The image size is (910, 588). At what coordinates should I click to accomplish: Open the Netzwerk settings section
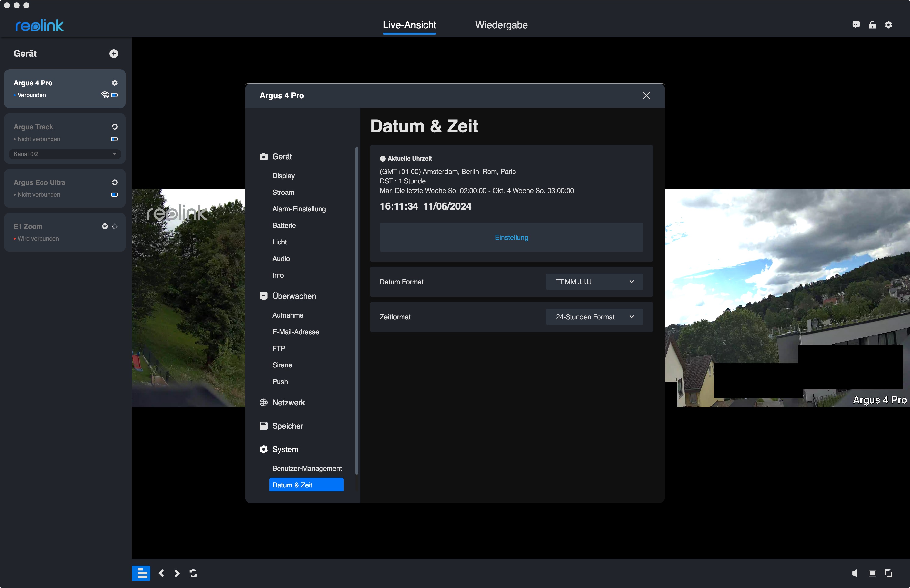click(289, 402)
